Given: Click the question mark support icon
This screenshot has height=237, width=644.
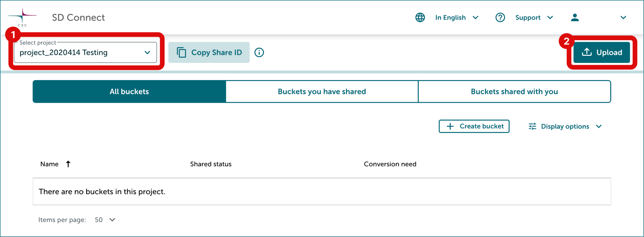Looking at the screenshot, I should [x=500, y=17].
